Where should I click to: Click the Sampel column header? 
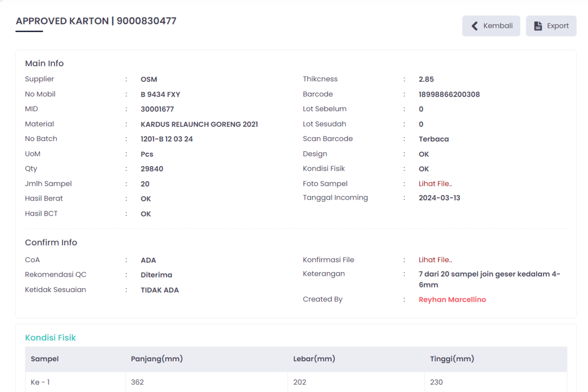click(x=45, y=359)
